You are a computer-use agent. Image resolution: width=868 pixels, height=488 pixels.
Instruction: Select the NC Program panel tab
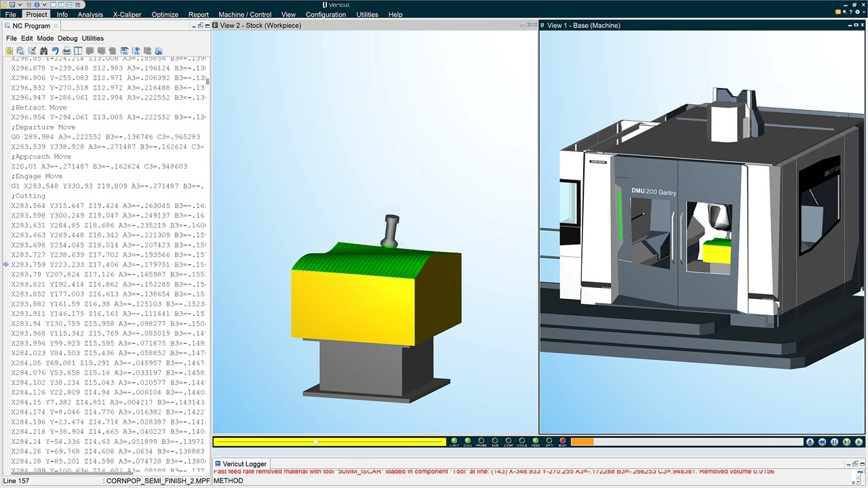click(x=31, y=26)
